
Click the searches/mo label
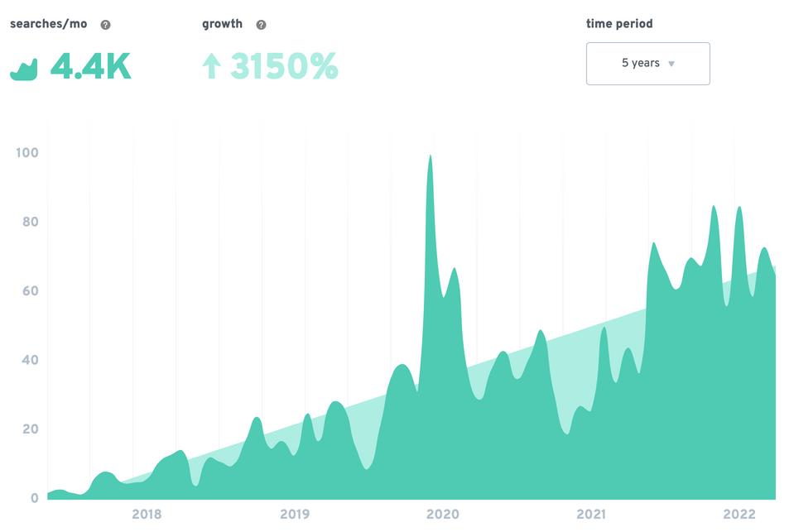tap(48, 24)
